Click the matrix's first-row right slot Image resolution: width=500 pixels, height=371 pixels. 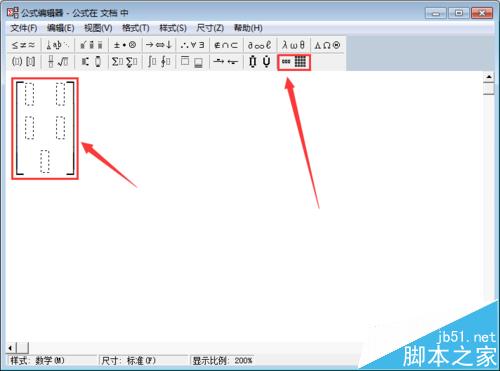pyautogui.click(x=60, y=94)
